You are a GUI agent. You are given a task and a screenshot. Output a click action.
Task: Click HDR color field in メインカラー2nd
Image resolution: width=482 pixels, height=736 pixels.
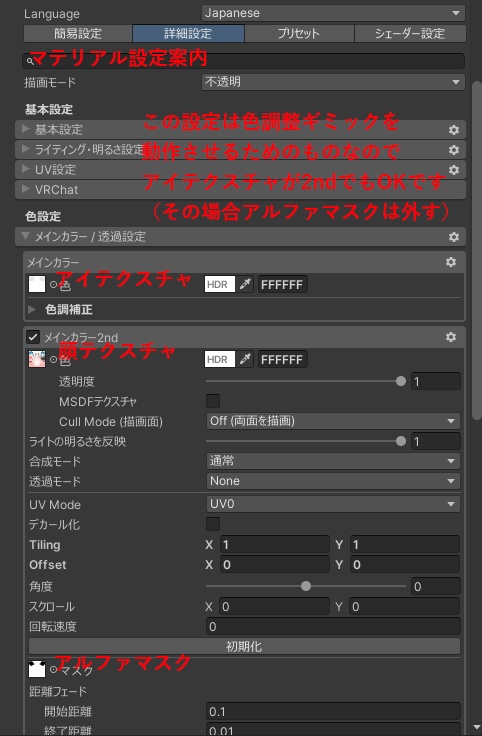[x=220, y=359]
